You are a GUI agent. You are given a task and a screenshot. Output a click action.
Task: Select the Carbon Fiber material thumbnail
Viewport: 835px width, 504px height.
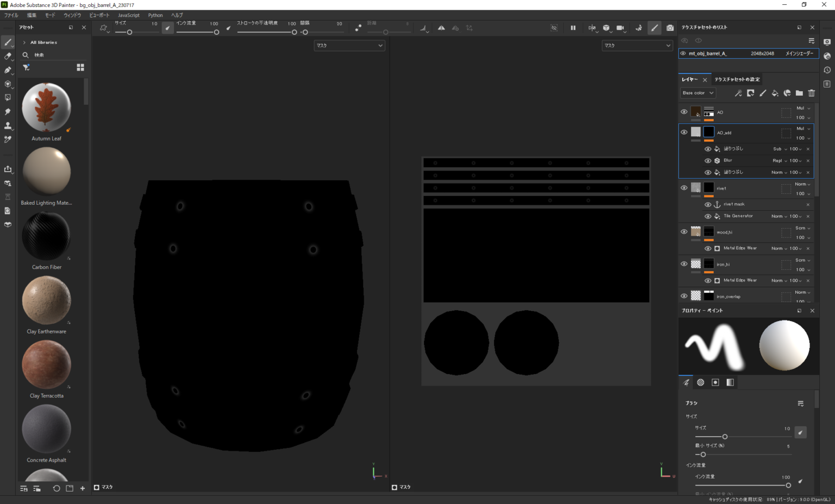(x=46, y=236)
